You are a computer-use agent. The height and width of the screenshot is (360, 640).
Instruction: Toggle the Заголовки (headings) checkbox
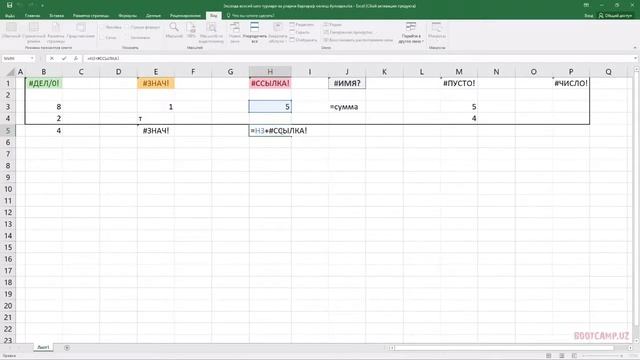pos(138,38)
